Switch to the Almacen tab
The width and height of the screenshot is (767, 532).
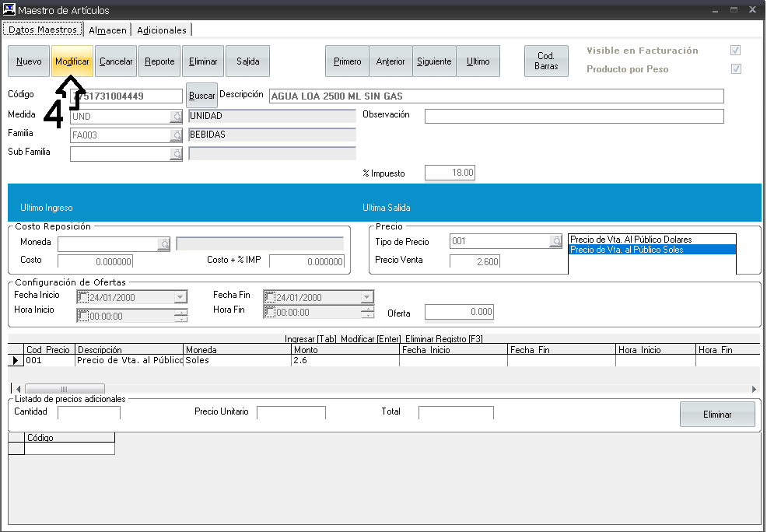[x=107, y=30]
